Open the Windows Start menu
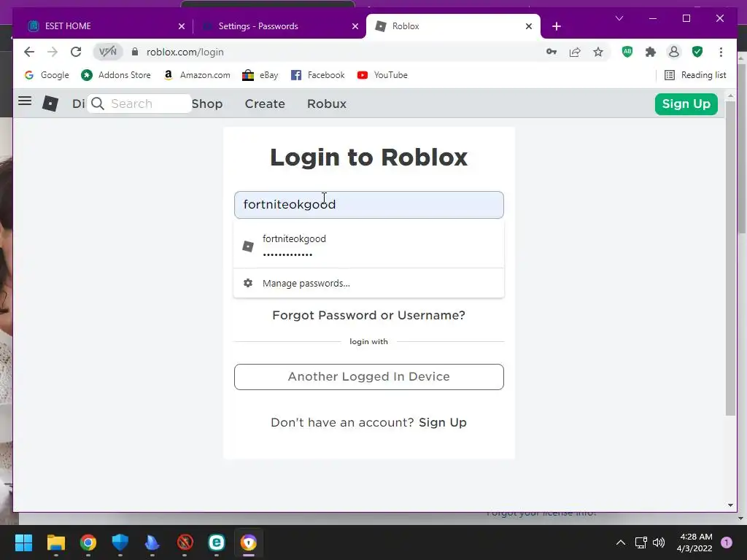The width and height of the screenshot is (747, 560). click(x=23, y=542)
